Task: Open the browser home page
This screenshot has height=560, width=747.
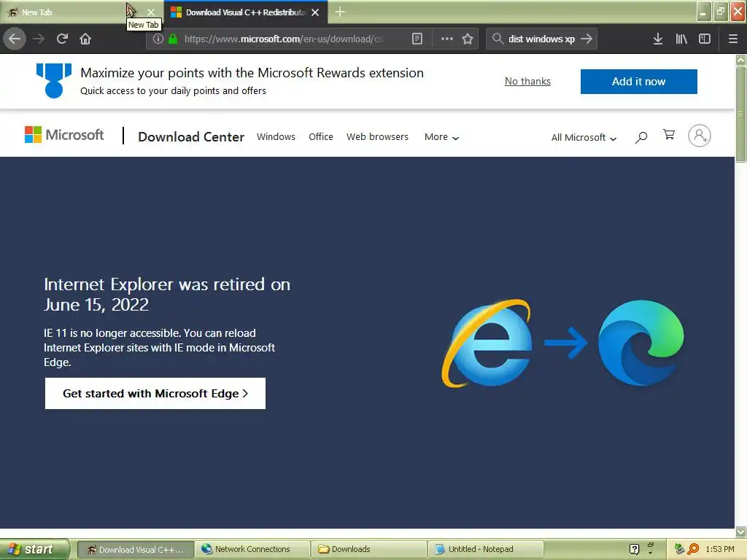Action: [85, 39]
